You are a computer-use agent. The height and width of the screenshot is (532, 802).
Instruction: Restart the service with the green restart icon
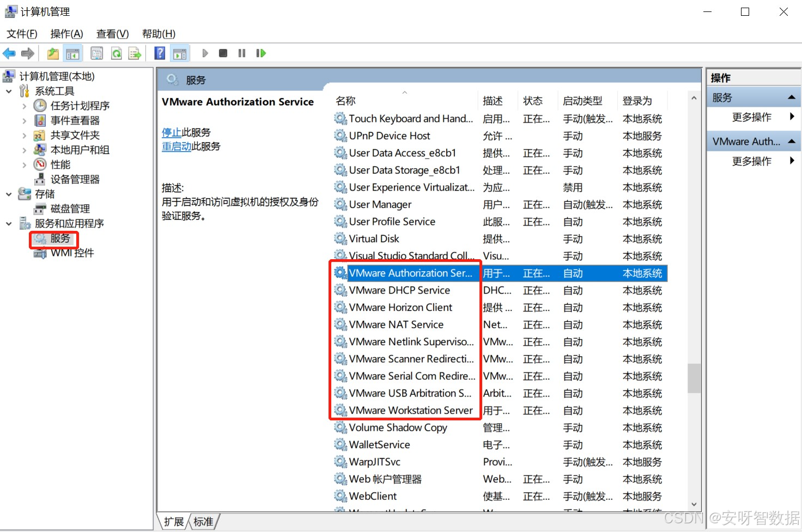[x=261, y=53]
